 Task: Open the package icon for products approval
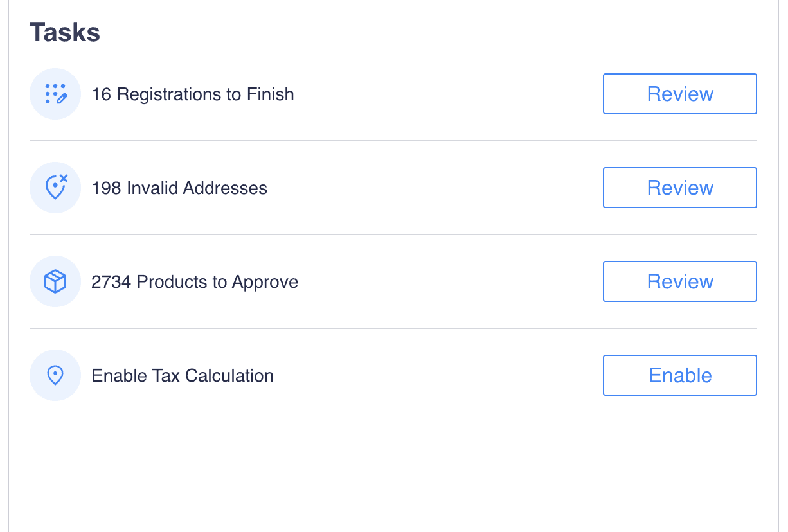(55, 281)
